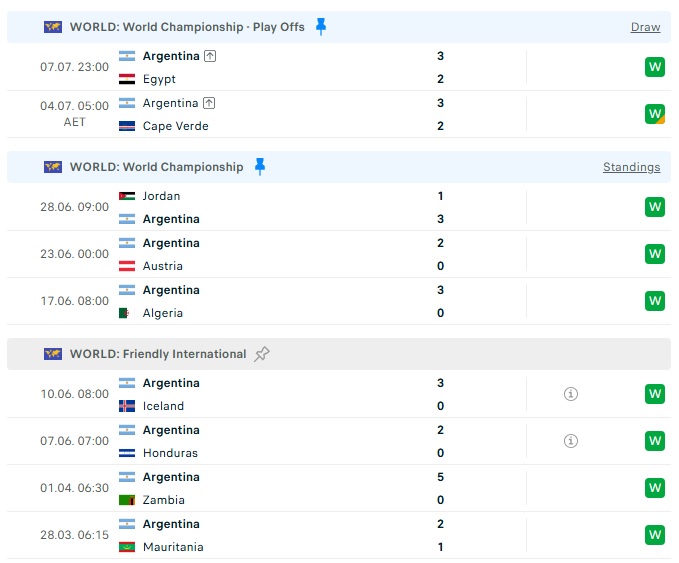The height and width of the screenshot is (563, 679).
Task: Click the Mauritania team name
Action: pyautogui.click(x=173, y=547)
